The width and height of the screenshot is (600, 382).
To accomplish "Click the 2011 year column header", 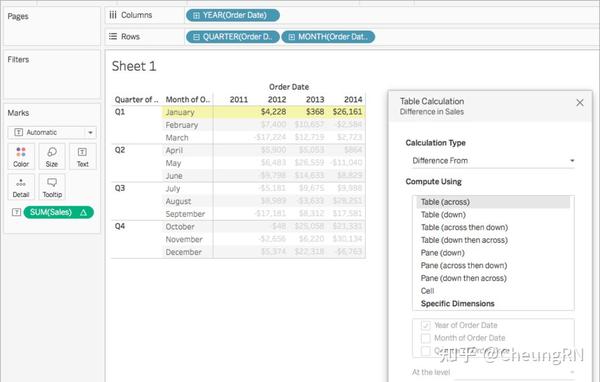I will coord(239,100).
